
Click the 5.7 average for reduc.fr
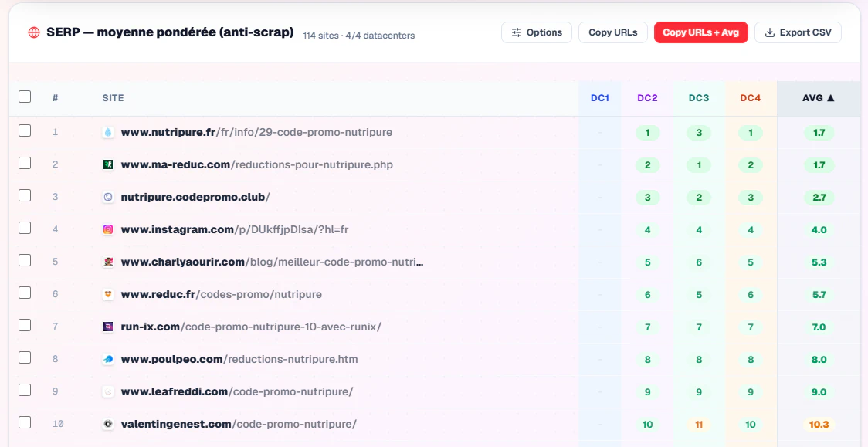point(819,295)
